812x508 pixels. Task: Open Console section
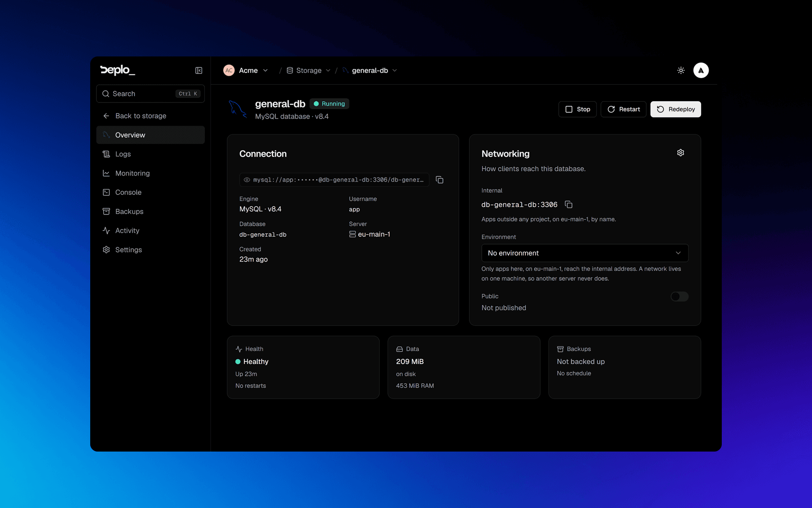[150, 192]
